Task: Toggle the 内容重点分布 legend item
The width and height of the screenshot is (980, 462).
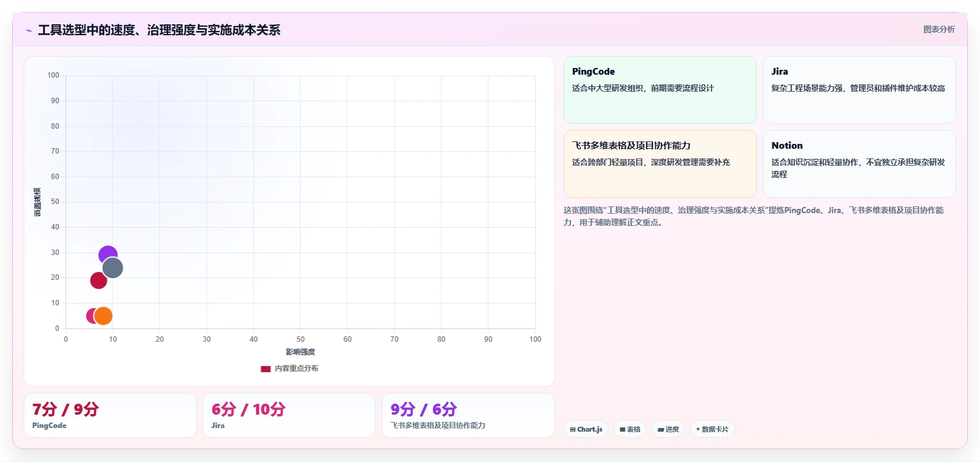Action: pyautogui.click(x=289, y=369)
